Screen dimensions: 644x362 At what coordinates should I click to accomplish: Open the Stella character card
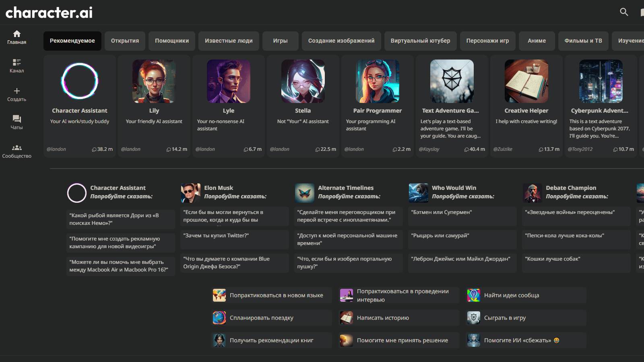coord(303,106)
